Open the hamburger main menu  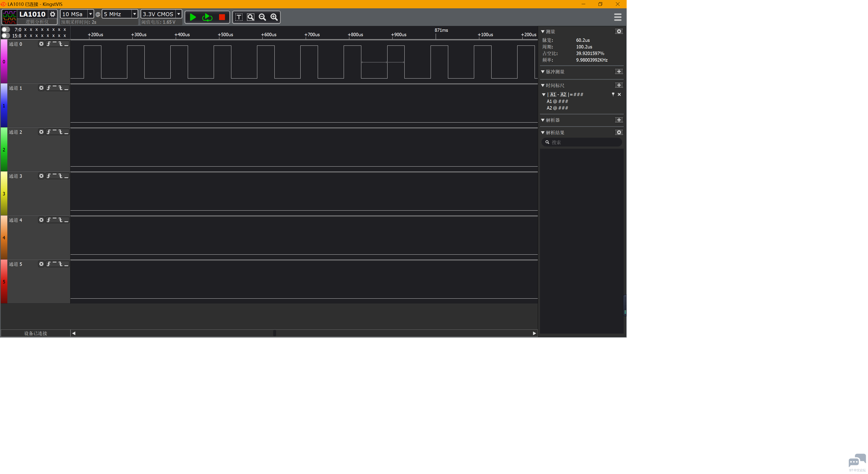pyautogui.click(x=618, y=17)
